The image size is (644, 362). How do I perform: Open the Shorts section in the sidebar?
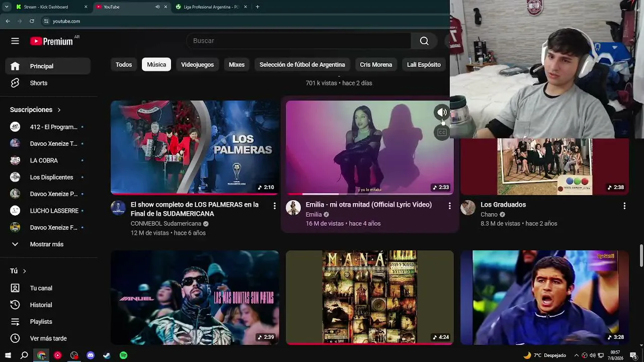[x=48, y=83]
